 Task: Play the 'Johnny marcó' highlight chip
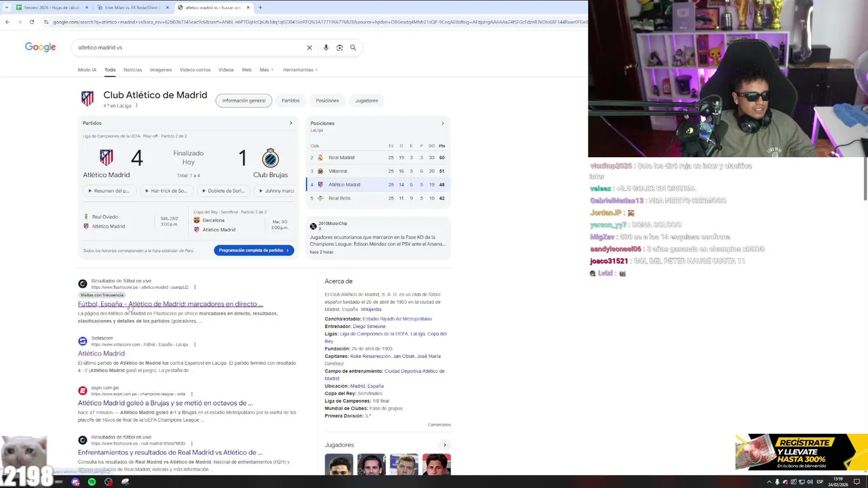pos(275,191)
